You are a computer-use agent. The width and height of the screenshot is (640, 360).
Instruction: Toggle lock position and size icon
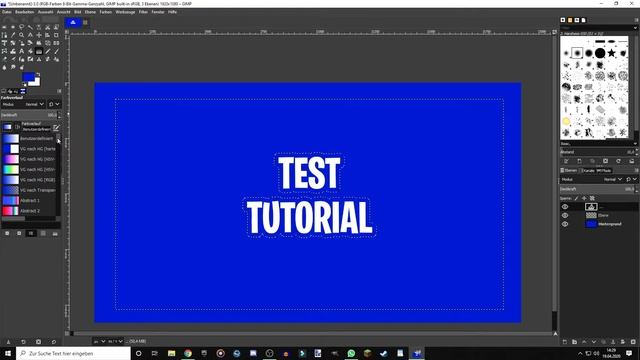(584, 198)
